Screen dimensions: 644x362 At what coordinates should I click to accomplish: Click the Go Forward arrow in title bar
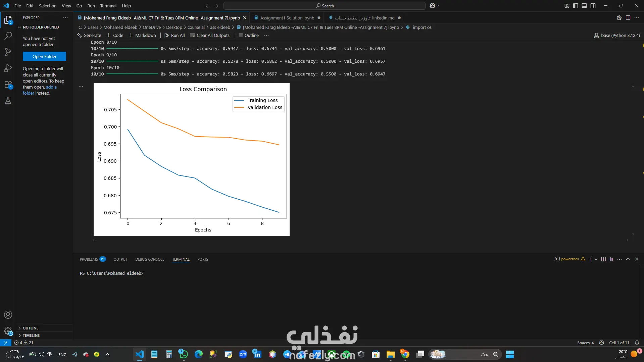coord(216,6)
